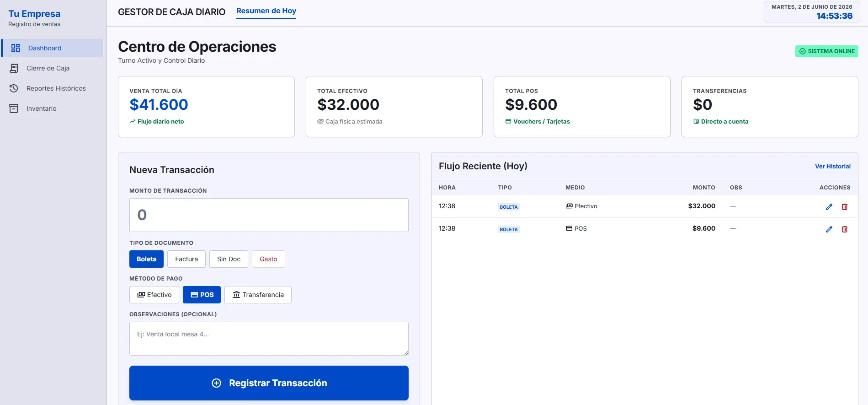Screen dimensions: 868x405
Task: Click the cash icon beside Caja física estimada
Action: coord(320,121)
